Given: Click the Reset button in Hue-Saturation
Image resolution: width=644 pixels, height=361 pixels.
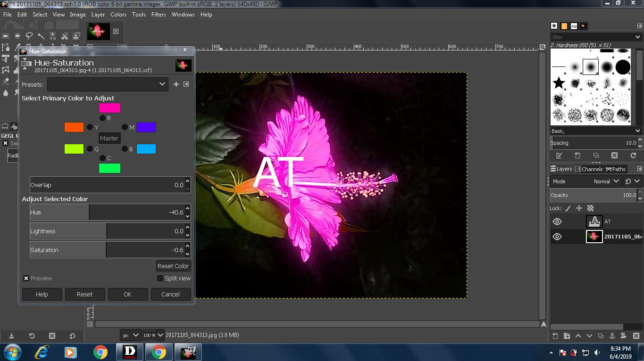Looking at the screenshot, I should pyautogui.click(x=85, y=294).
